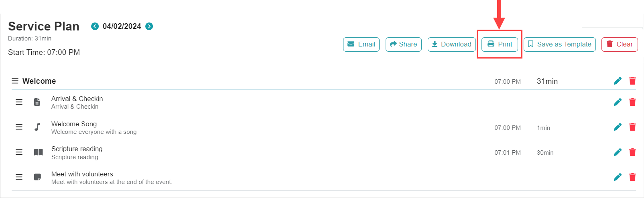Delete the Meet with volunteers item
Screen dimensions: 644x198
632,177
